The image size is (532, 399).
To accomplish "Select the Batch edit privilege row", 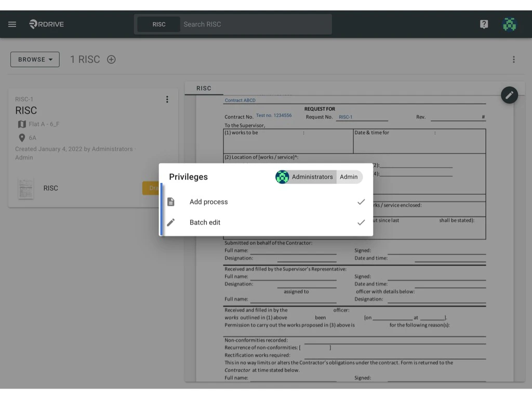I will point(266,222).
